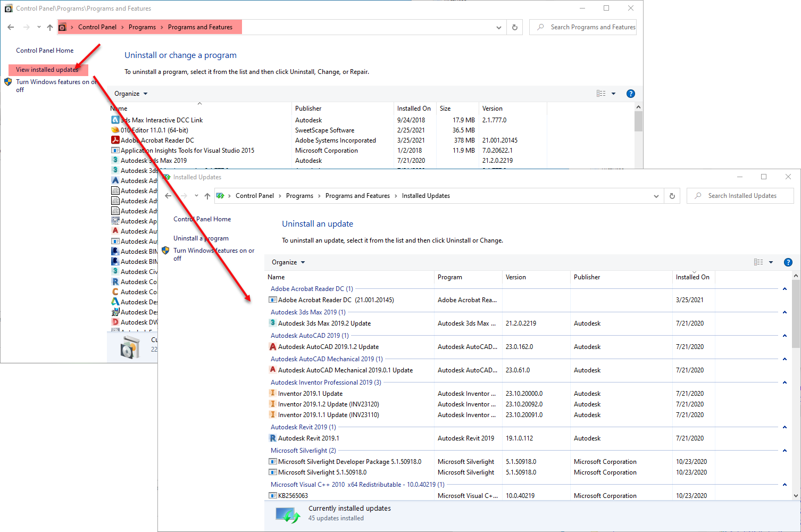Click view options icon in Installed Updates
Screen dimensions: 801x532
[758, 262]
